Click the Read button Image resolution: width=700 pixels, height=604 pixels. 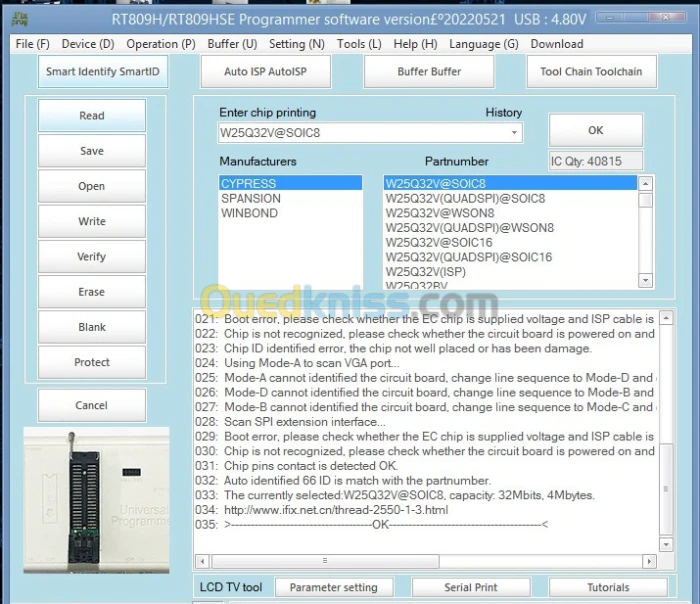[x=92, y=116]
